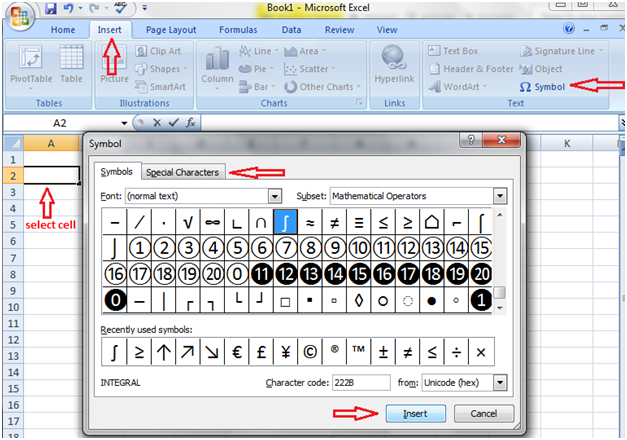Open the WordArt gallery
The width and height of the screenshot is (627, 440).
click(457, 87)
